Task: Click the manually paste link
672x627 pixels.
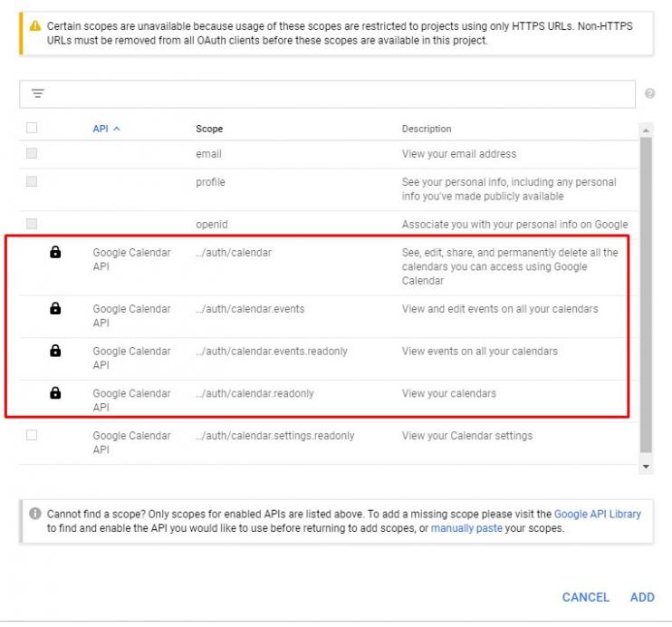Action: [464, 528]
